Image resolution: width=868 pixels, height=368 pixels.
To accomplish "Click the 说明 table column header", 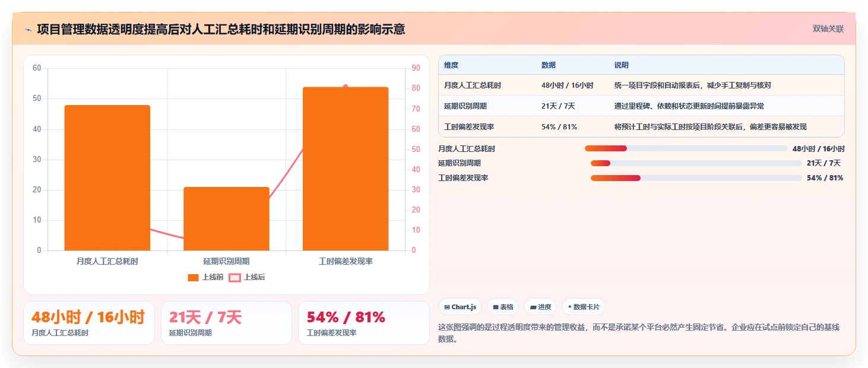I will 622,65.
